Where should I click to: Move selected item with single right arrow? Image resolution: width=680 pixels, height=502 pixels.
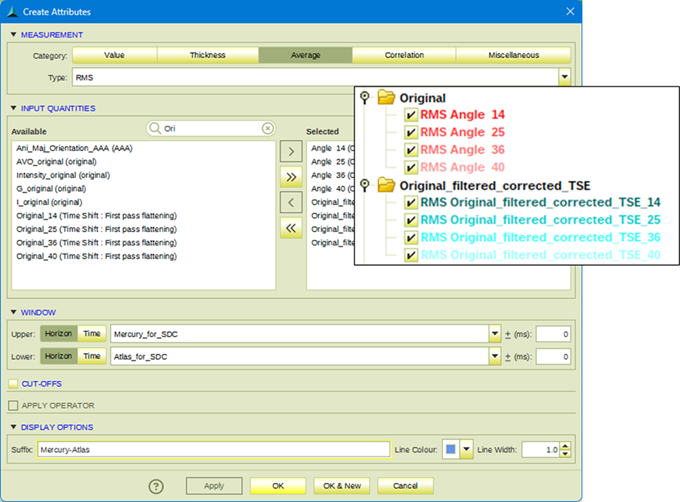[x=289, y=152]
